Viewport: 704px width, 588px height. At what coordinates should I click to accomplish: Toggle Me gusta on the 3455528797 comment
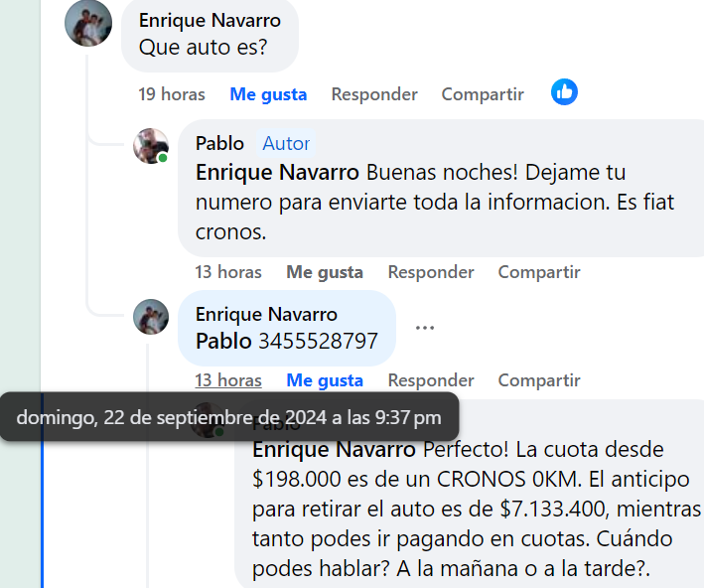coord(325,380)
